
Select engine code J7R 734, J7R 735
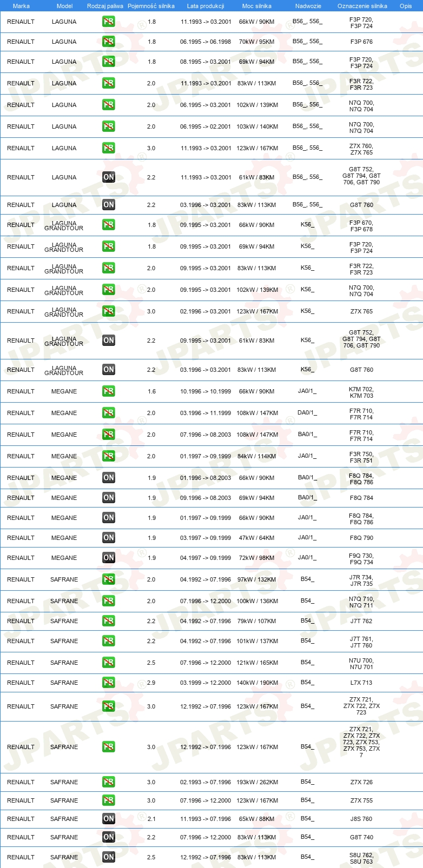(x=361, y=580)
